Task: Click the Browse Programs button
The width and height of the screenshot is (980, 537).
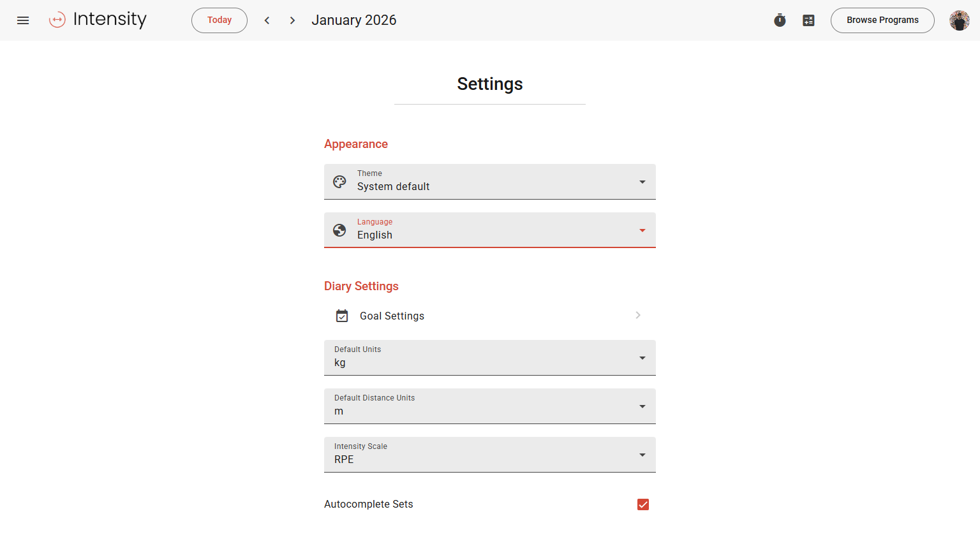Action: (882, 20)
